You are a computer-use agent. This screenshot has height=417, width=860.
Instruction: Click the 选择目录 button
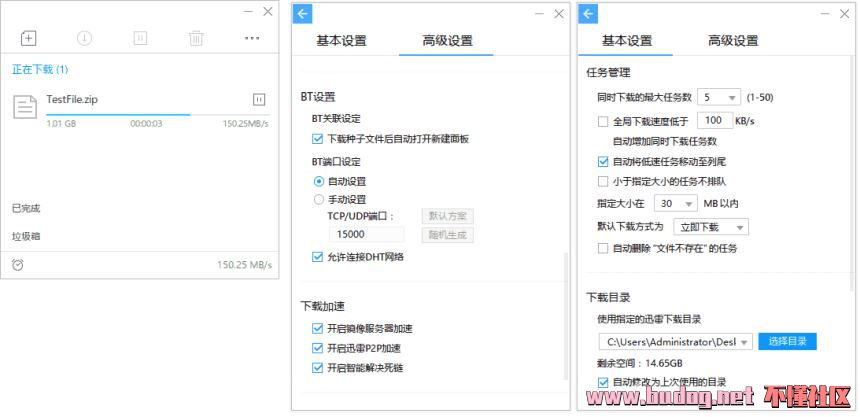pos(787,341)
